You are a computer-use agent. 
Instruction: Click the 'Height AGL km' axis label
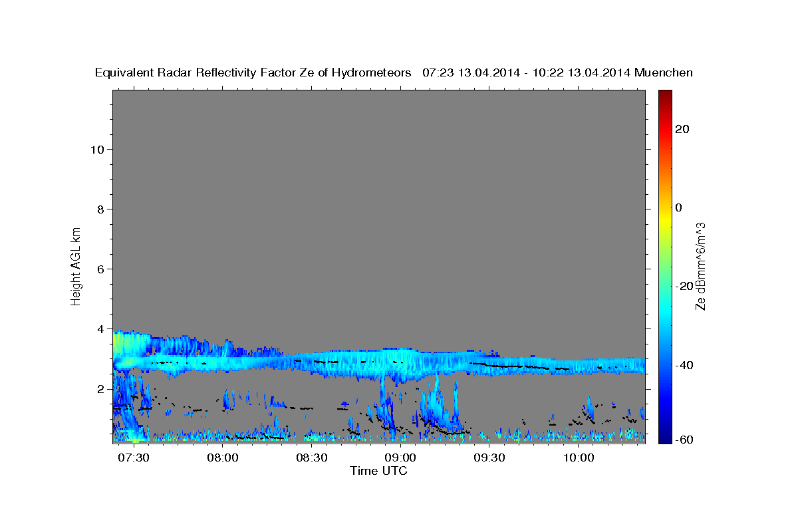(76, 265)
